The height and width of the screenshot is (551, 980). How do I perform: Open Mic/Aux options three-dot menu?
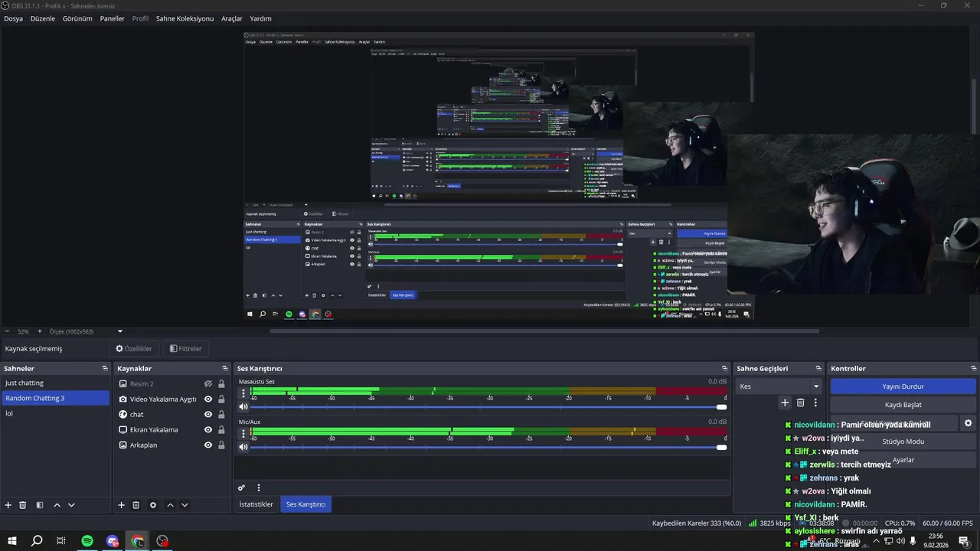[244, 433]
